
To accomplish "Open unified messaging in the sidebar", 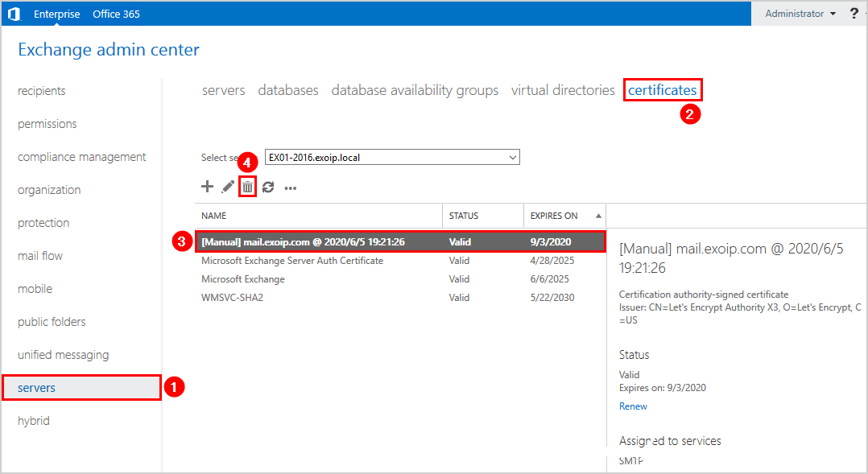I will pos(63,355).
